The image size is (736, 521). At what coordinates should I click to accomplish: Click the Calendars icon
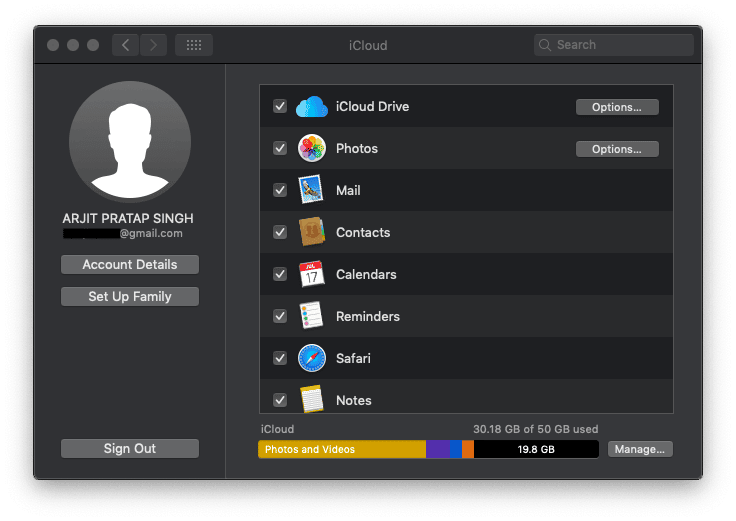[312, 274]
